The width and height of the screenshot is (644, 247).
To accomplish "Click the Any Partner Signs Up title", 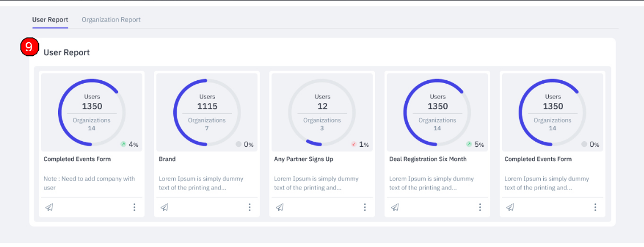I will pyautogui.click(x=304, y=159).
